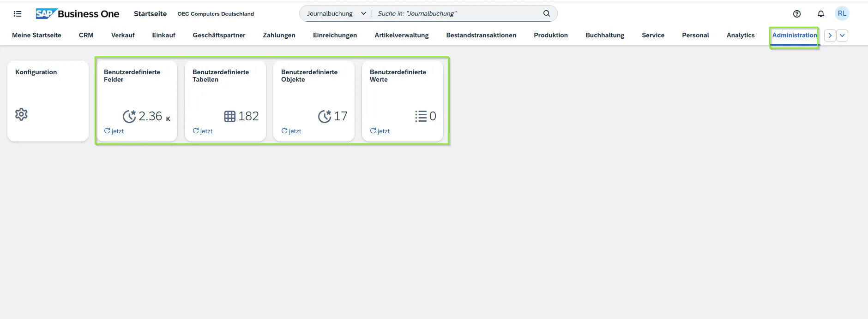Viewport: 868px width, 319px height.
Task: Open the hamburger navigation menu icon
Action: (18, 14)
